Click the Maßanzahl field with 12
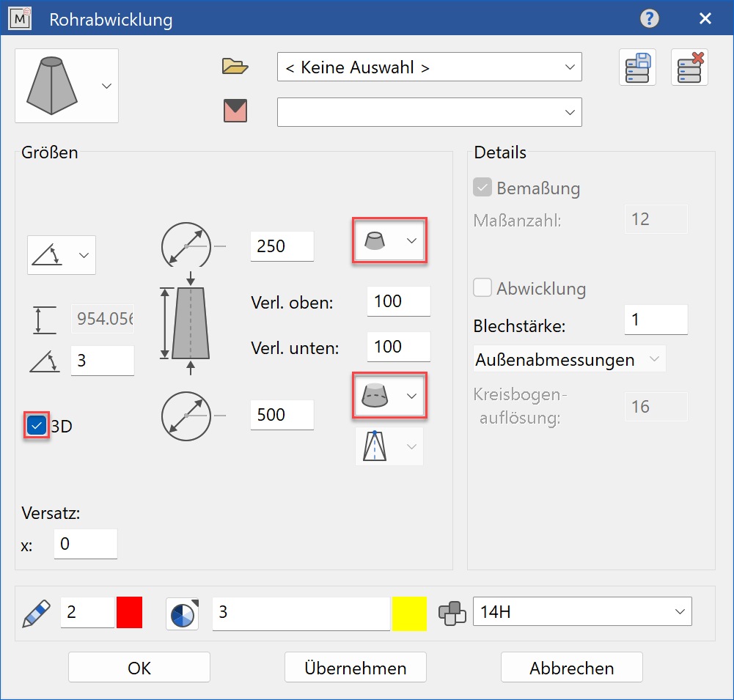The height and width of the screenshot is (700, 734). 656,219
